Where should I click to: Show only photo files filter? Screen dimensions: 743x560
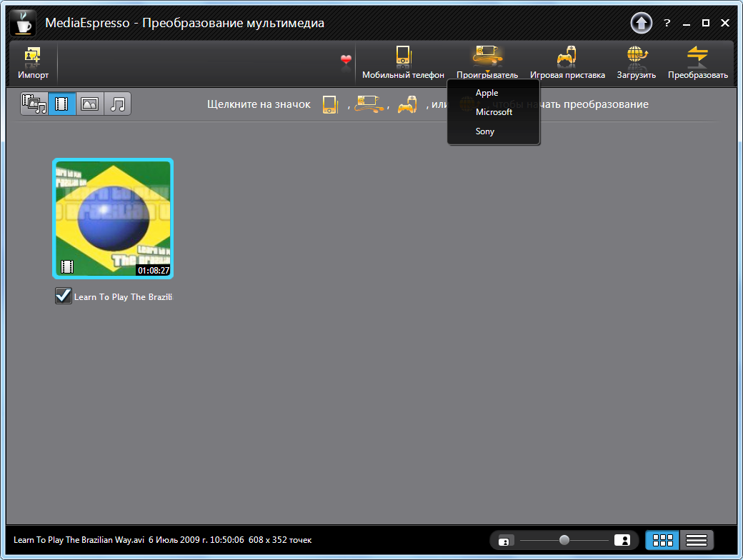[90, 104]
